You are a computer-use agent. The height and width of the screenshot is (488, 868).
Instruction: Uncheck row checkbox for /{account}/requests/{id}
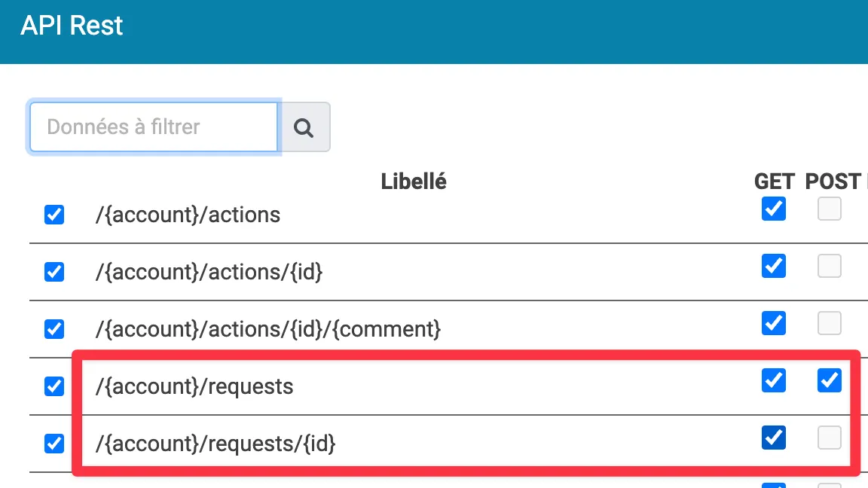pos(54,444)
